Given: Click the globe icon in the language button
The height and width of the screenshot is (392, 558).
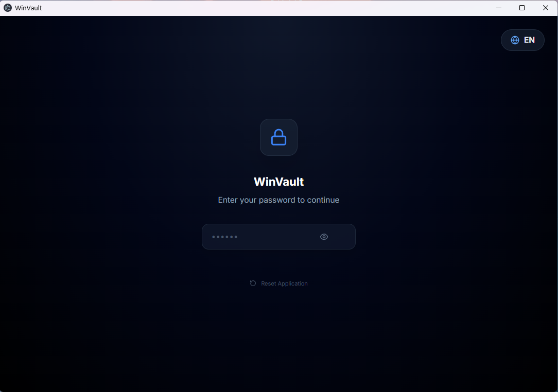Looking at the screenshot, I should point(515,40).
